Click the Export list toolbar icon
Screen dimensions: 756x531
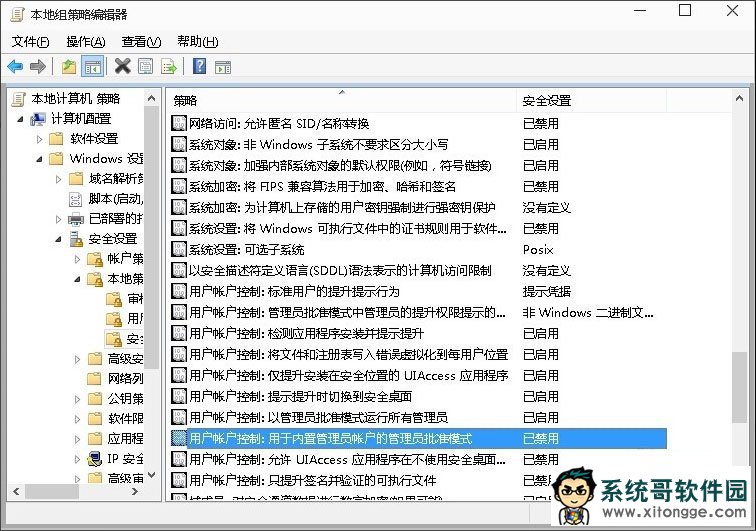pyautogui.click(x=169, y=66)
